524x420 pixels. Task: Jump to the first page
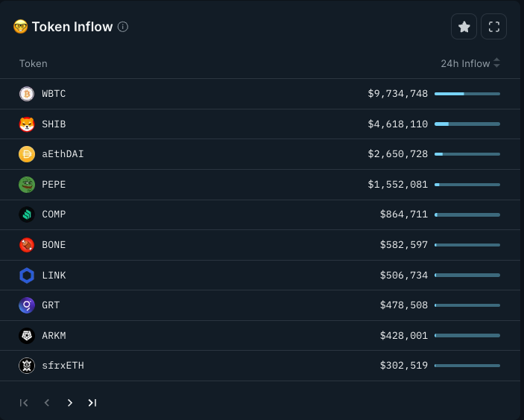[24, 403]
